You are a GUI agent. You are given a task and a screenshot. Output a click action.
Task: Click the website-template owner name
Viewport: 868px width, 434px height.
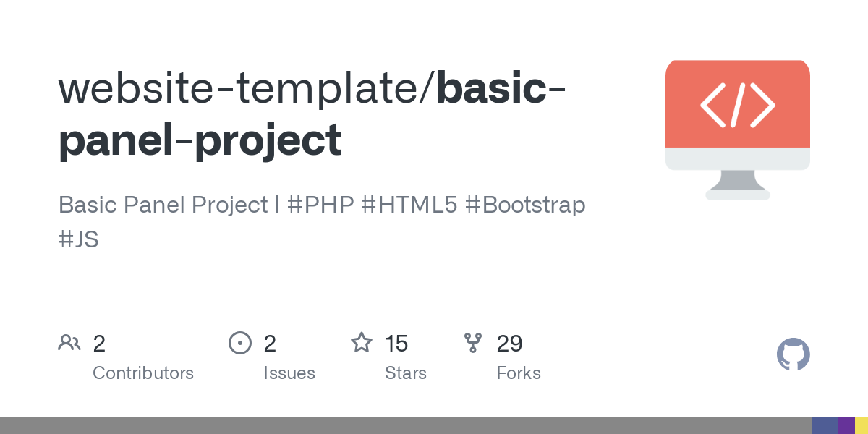[244, 88]
